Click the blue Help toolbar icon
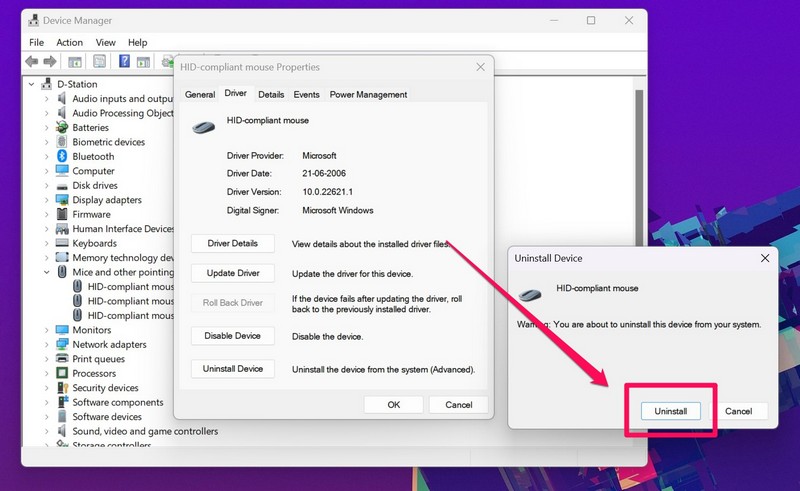Screen dimensions: 800x491 [x=124, y=61]
